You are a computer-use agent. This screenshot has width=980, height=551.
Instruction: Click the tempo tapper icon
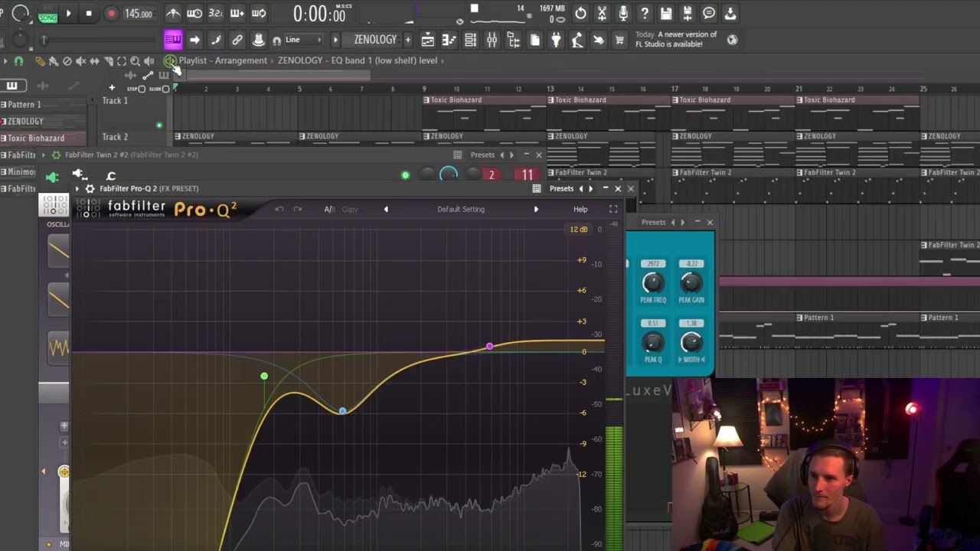577,40
